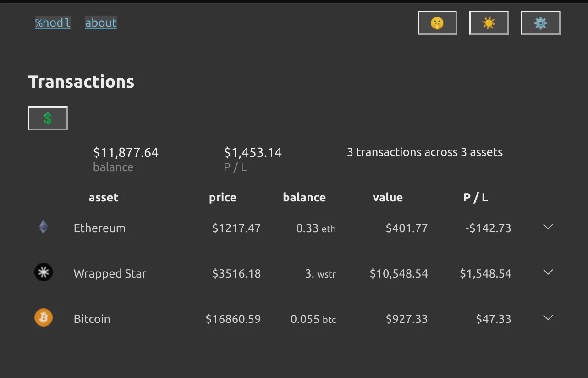The width and height of the screenshot is (588, 378).
Task: Click the P / L column header
Action: 476,198
